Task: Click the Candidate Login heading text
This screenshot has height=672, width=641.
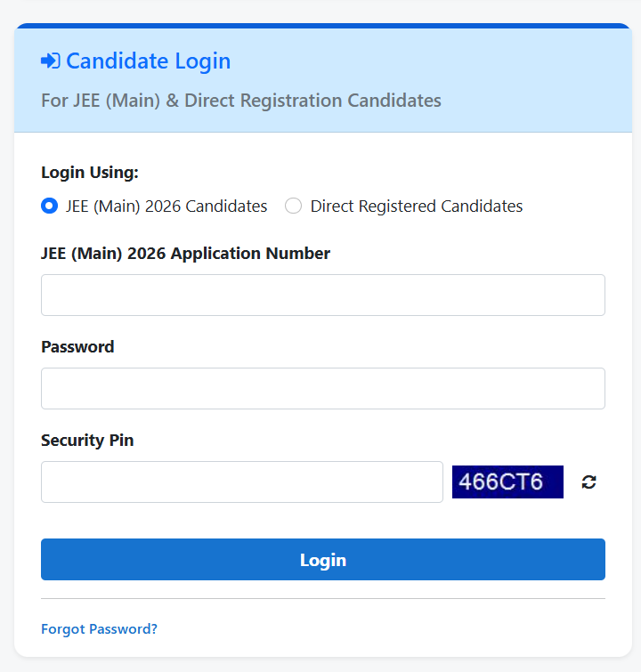Action: pos(148,61)
